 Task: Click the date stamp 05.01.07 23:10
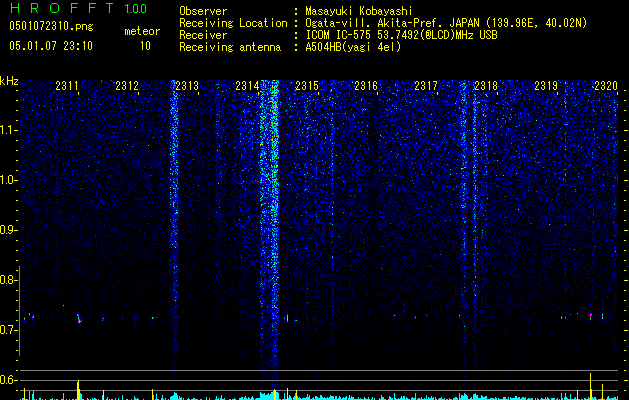click(51, 46)
